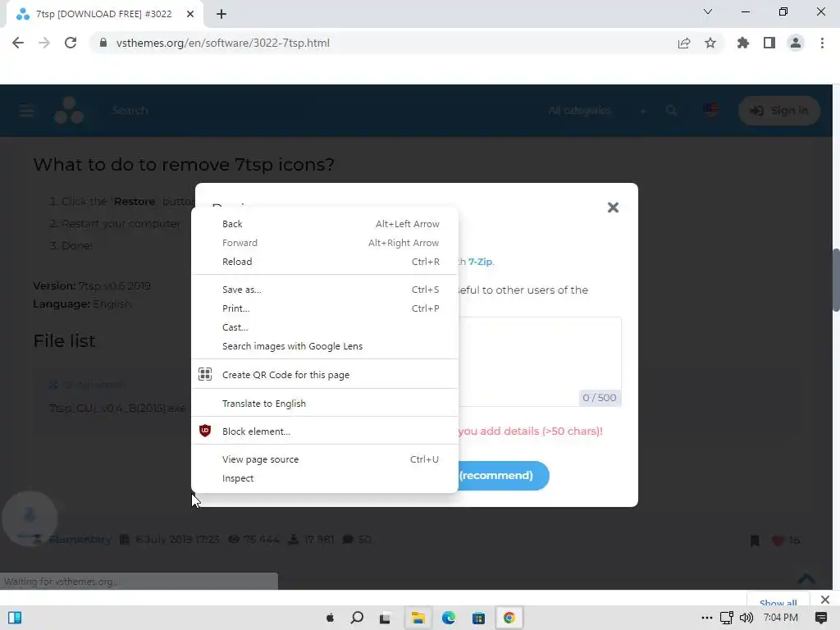840x630 pixels.
Task: Click the site lock icon
Action: [103, 43]
